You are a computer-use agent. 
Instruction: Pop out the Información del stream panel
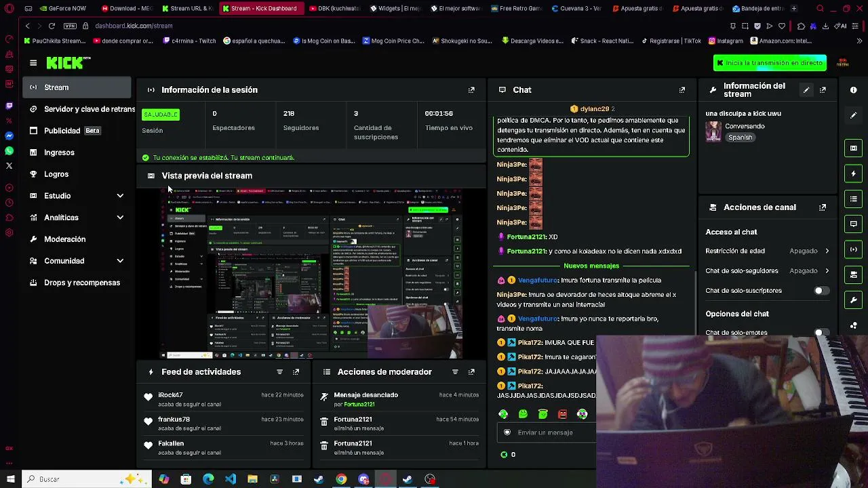click(x=823, y=89)
